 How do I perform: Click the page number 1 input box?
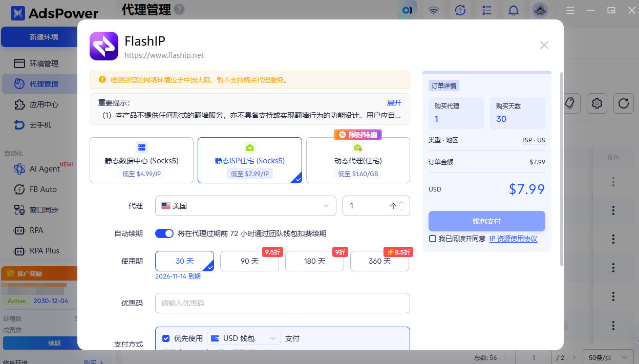pos(534,357)
